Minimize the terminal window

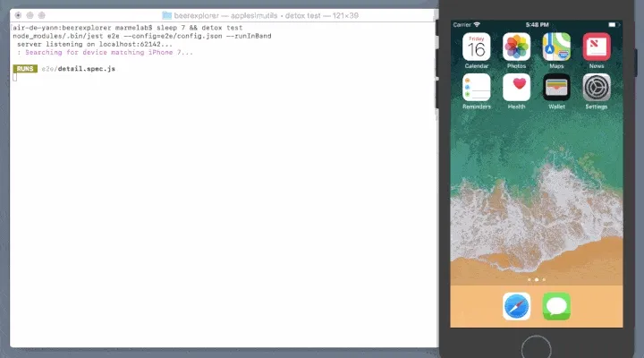pyautogui.click(x=30, y=15)
